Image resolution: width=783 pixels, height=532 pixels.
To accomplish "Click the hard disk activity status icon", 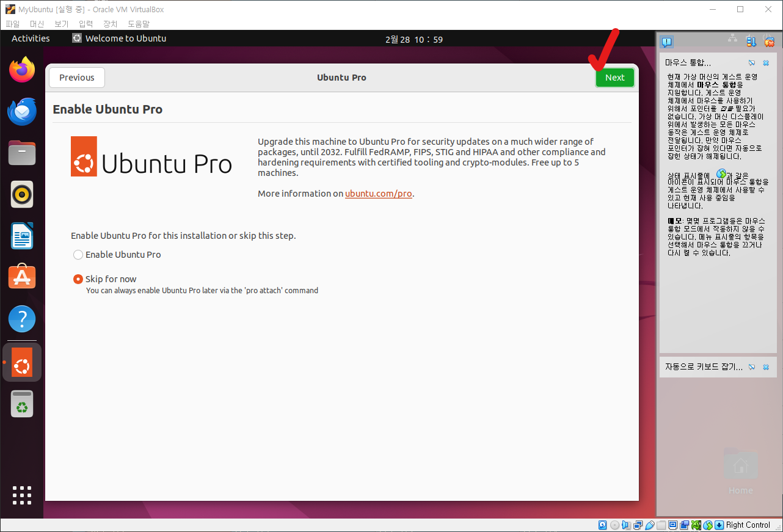I will 602,525.
